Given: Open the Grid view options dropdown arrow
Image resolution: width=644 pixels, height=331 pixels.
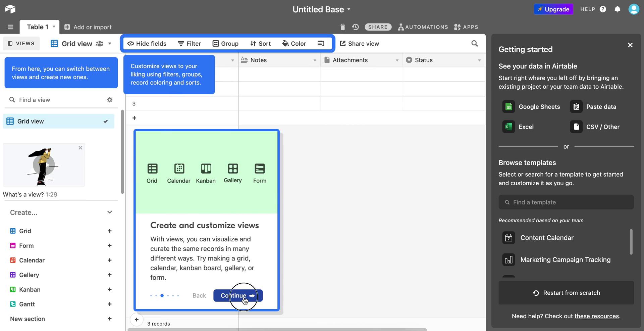Looking at the screenshot, I should click(x=110, y=44).
